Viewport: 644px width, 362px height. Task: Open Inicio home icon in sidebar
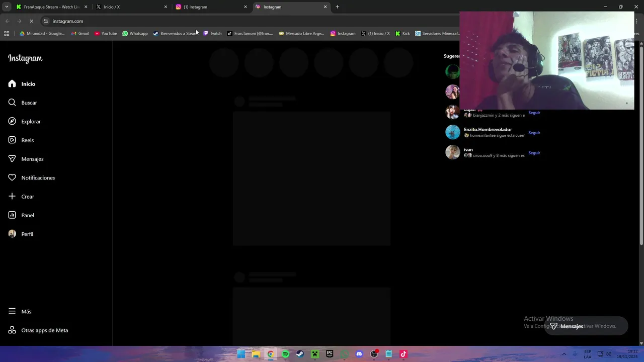click(12, 83)
